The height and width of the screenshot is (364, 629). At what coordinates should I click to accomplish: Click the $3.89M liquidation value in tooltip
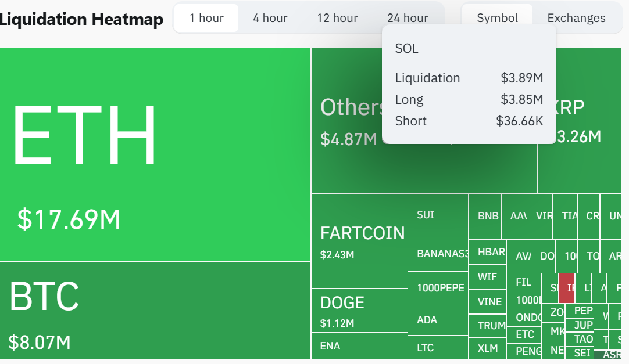point(521,78)
